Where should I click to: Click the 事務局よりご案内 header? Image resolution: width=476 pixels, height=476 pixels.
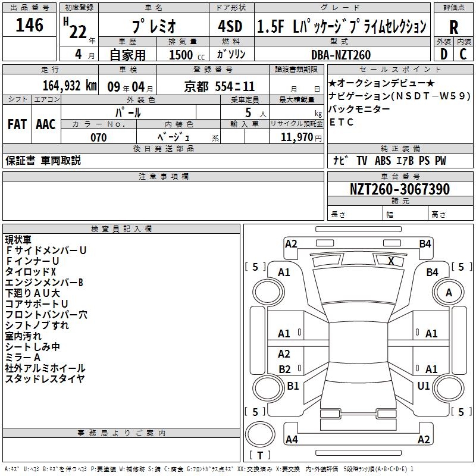click(x=121, y=433)
